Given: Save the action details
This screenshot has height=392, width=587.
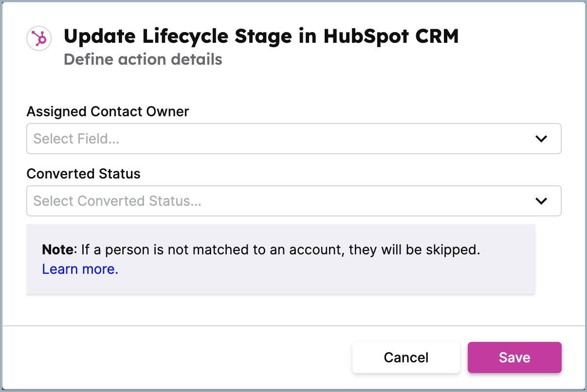Looking at the screenshot, I should [x=514, y=357].
